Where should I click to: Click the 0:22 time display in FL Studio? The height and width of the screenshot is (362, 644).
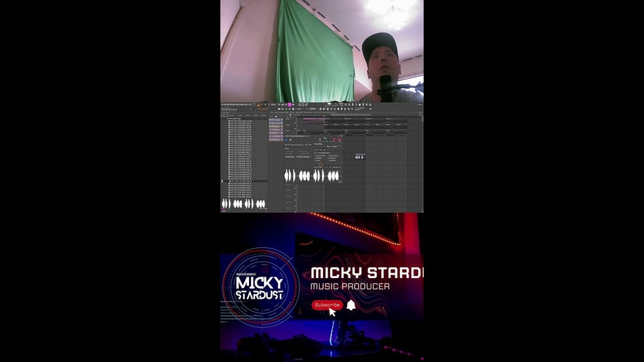pos(303,105)
